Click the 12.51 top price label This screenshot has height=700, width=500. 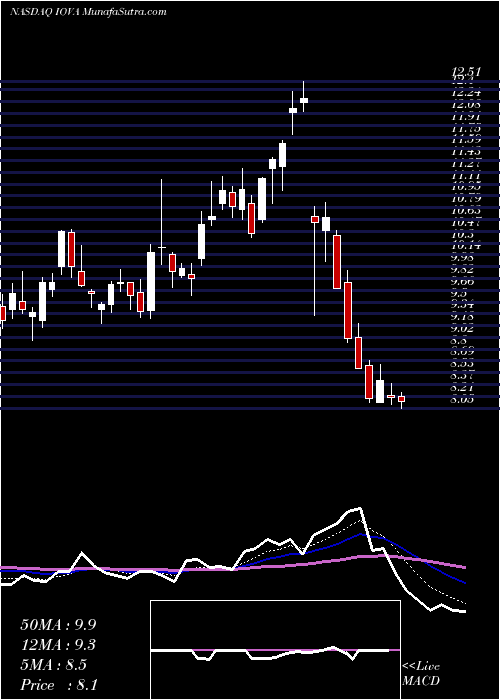466,71
